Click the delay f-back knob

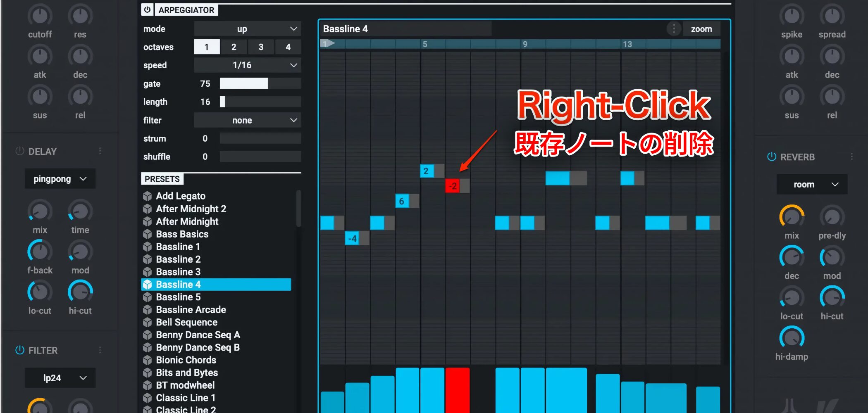[x=40, y=252]
